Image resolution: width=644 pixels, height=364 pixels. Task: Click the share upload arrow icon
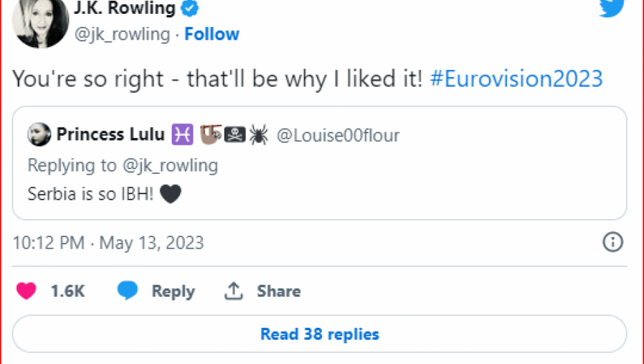coord(233,291)
